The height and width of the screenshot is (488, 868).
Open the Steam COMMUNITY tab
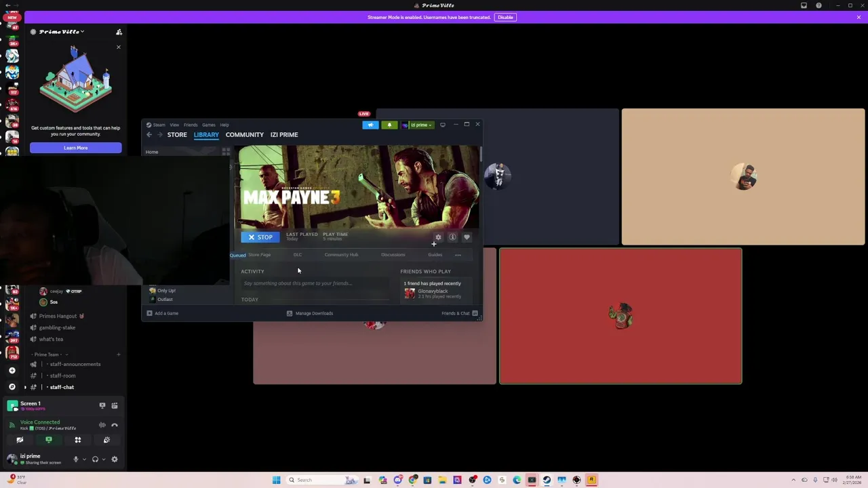(x=245, y=135)
